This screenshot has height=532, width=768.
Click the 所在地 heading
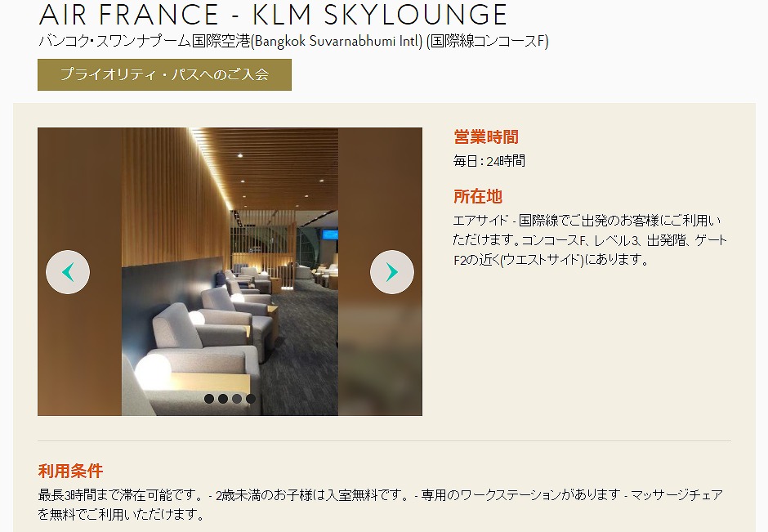478,196
